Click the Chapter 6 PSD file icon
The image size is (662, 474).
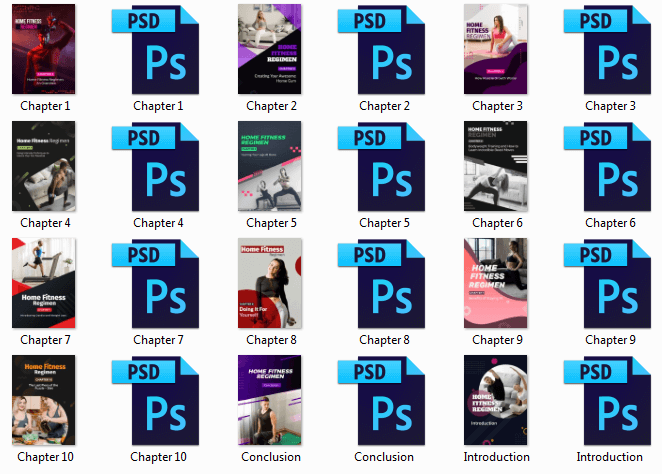[x=606, y=166]
